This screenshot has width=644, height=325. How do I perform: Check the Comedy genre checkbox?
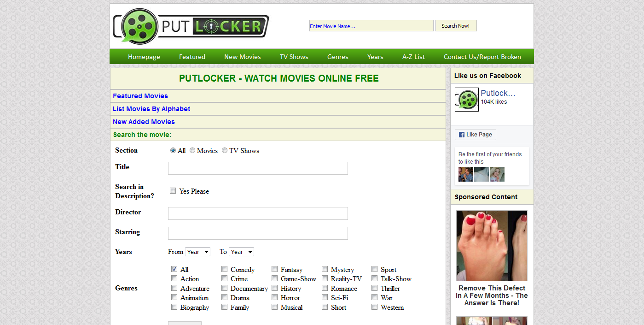coord(224,269)
